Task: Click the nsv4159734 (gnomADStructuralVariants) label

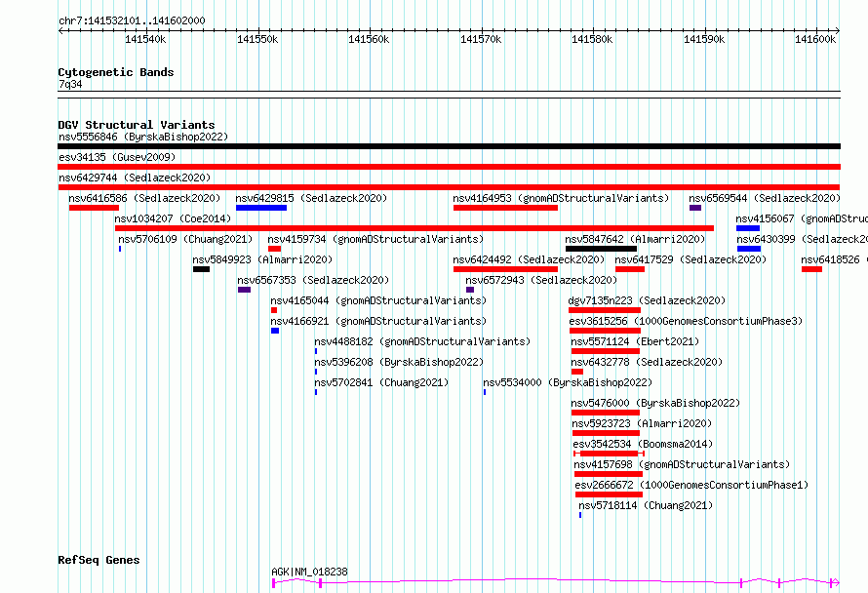Action: point(375,239)
